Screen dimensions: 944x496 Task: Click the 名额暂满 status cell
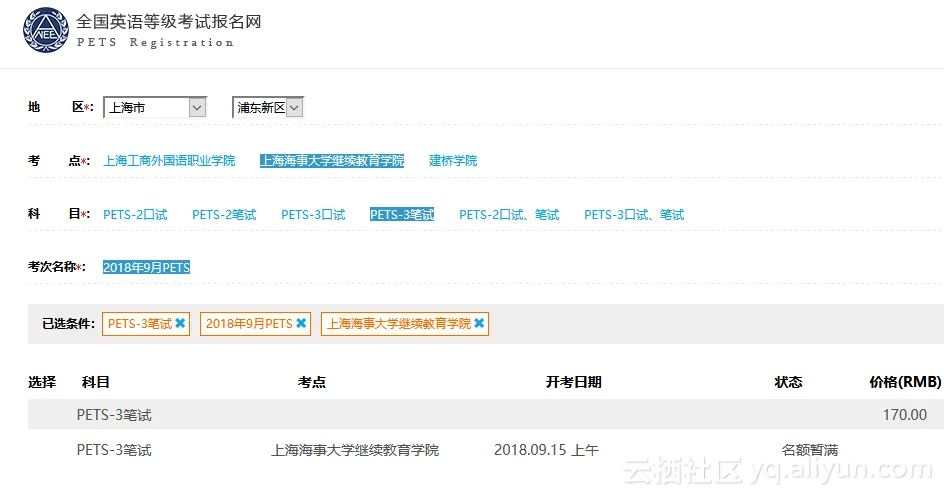point(810,450)
